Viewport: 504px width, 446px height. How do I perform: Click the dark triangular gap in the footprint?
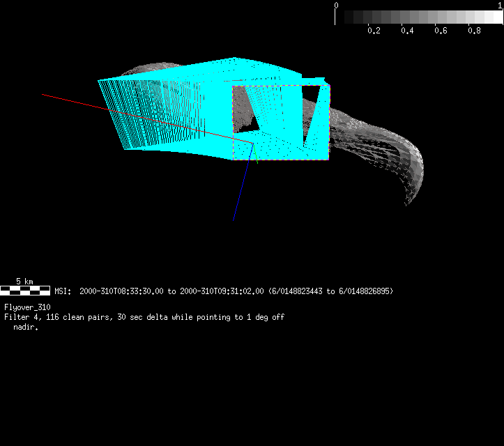pos(315,115)
